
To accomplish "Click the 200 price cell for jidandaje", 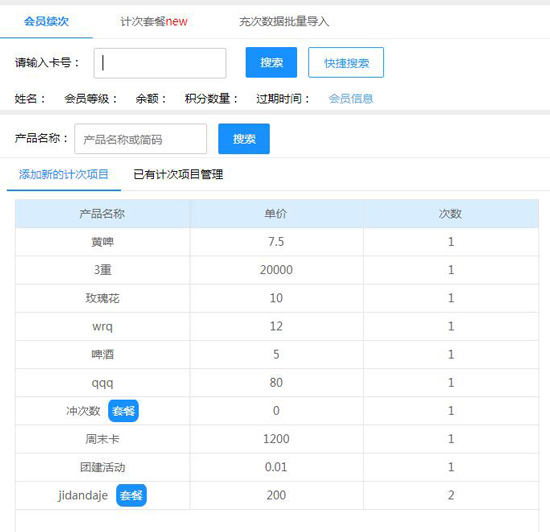I will pos(276,495).
